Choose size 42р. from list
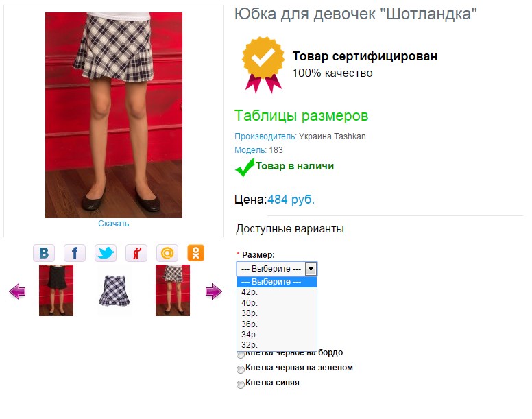 tap(277, 292)
